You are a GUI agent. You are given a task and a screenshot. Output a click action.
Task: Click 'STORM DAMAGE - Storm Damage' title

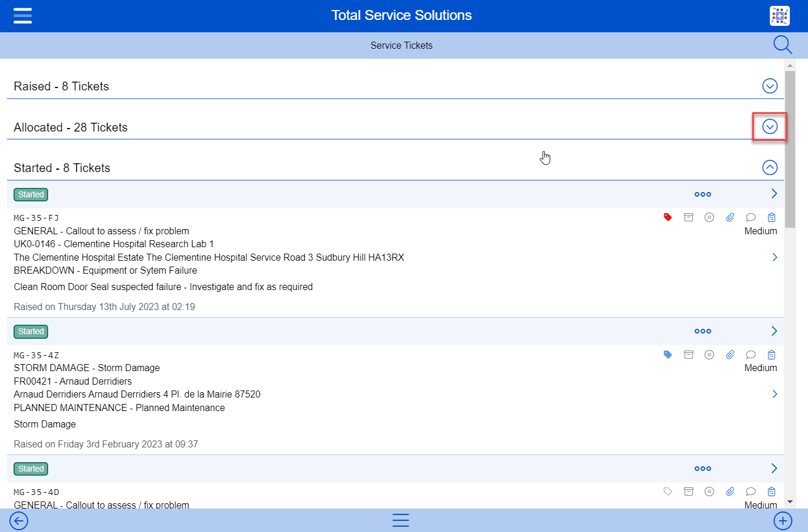(87, 368)
